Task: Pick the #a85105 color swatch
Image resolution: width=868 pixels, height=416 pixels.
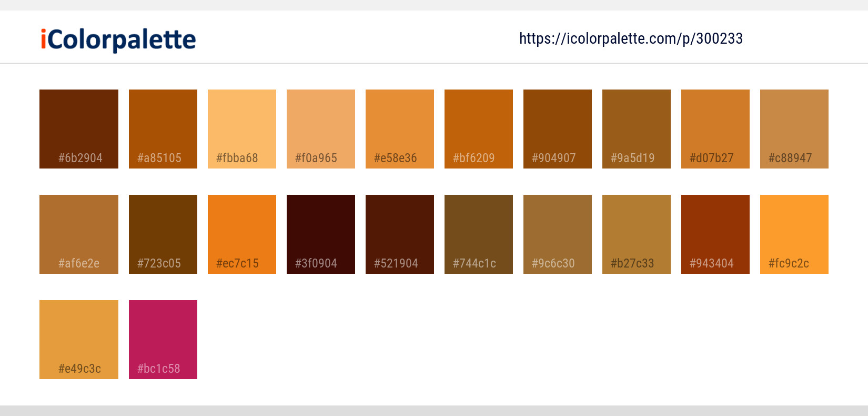Action: pyautogui.click(x=163, y=129)
